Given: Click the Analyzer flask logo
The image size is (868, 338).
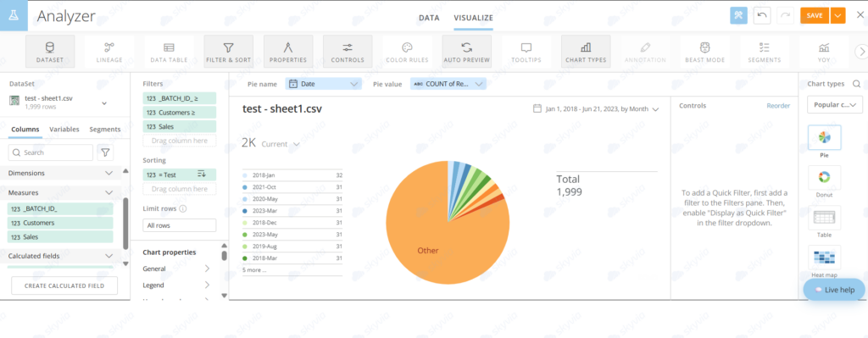Looking at the screenshot, I should pos(14,15).
